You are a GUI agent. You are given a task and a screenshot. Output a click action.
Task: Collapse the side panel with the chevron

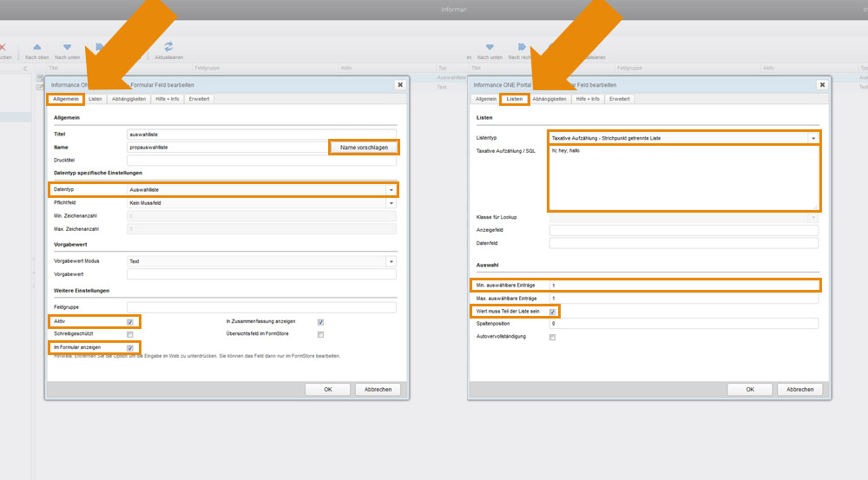[x=25, y=68]
